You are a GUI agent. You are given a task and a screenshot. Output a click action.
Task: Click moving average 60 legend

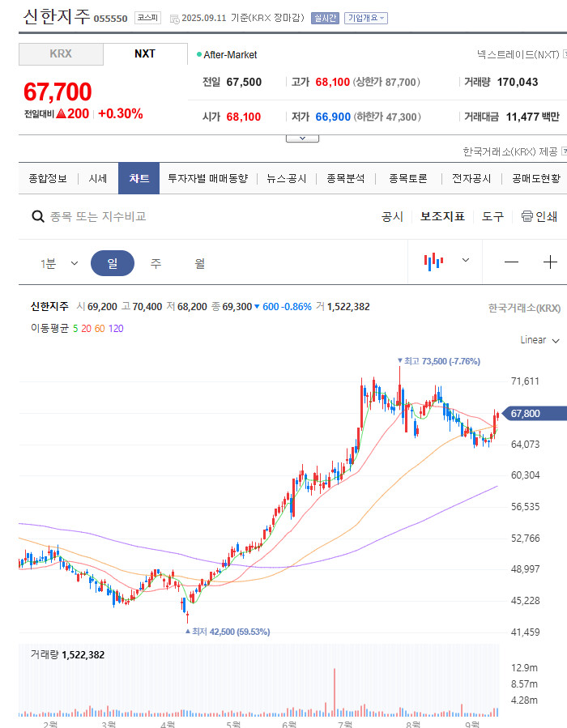coord(100,329)
